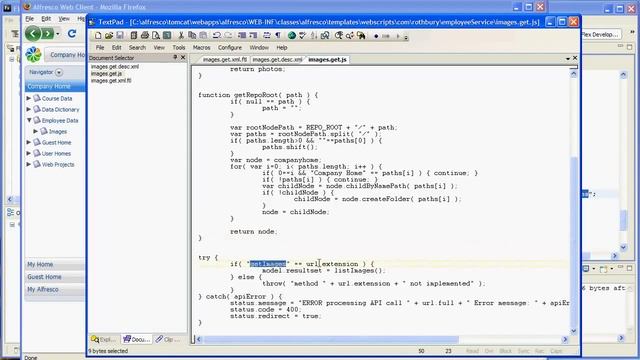640x360 pixels.
Task: Open the User Homes folder link
Action: [56, 153]
